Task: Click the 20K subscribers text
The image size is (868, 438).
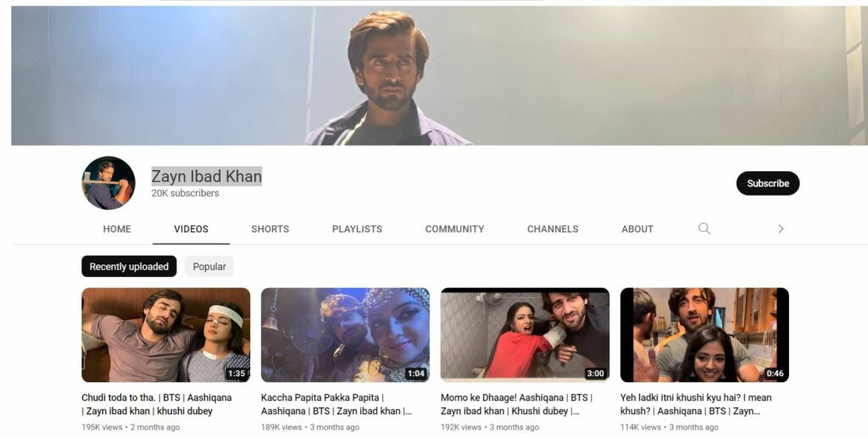Action: (186, 193)
